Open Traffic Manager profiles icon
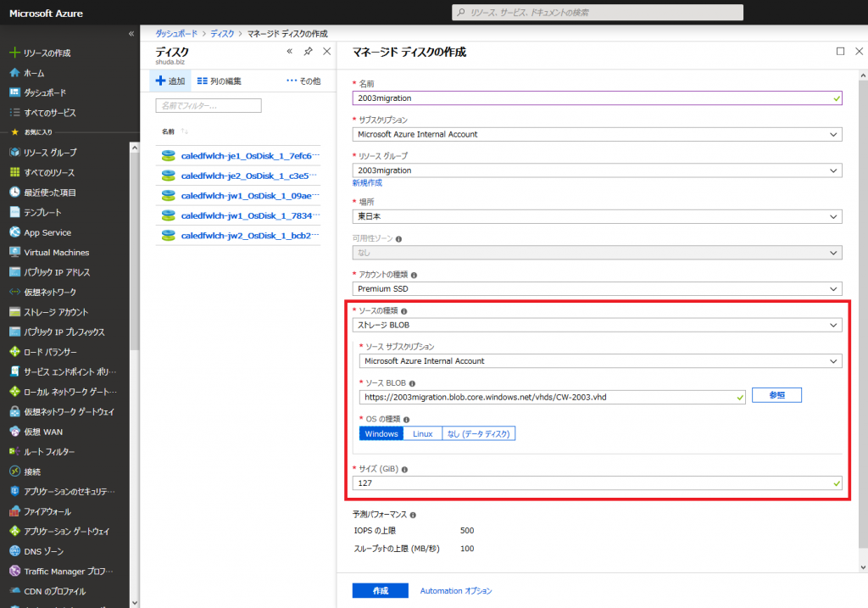868x608 pixels. (15, 571)
